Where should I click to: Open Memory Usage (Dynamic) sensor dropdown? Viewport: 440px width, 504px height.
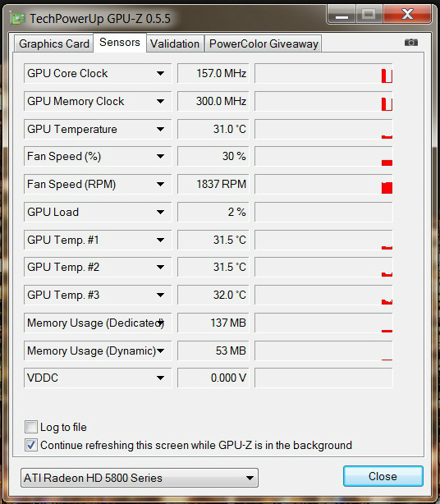coord(160,351)
